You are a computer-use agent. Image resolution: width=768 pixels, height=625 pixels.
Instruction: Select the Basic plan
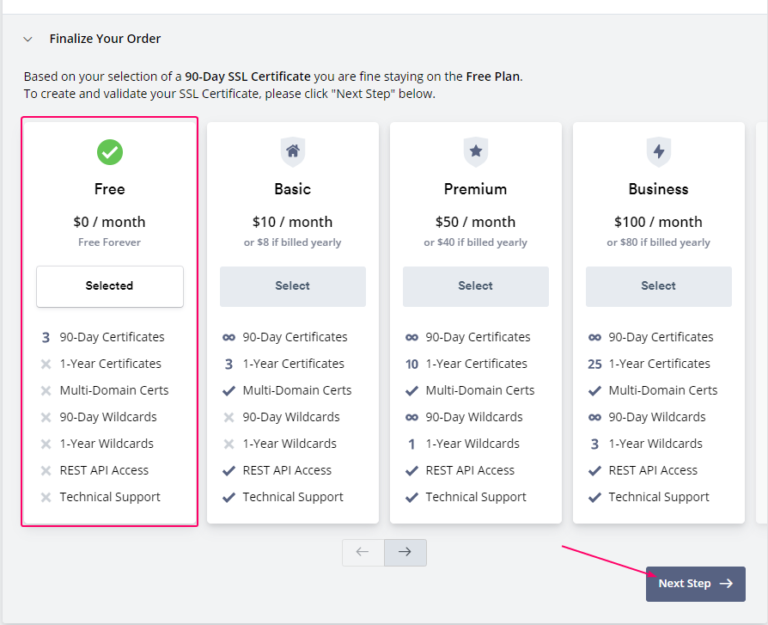pos(292,287)
